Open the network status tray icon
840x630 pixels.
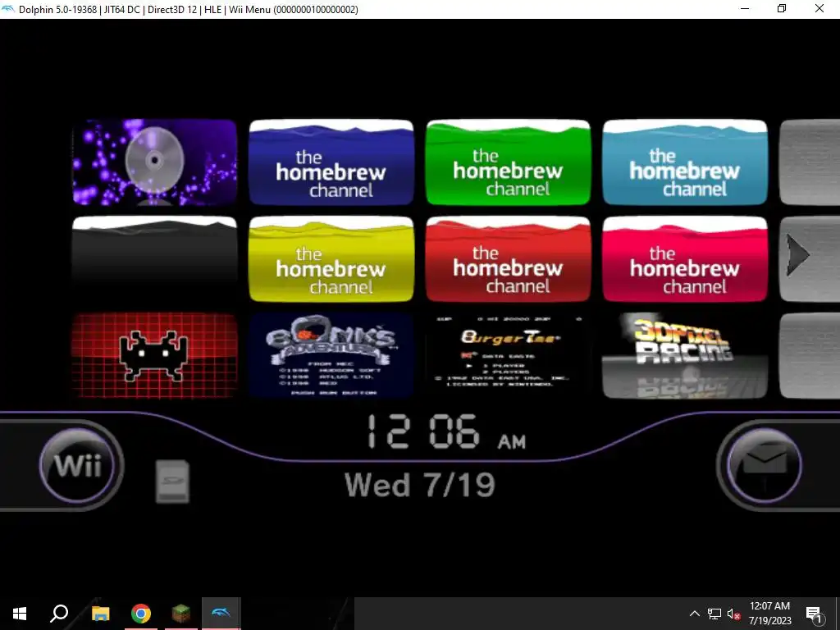[x=714, y=614]
